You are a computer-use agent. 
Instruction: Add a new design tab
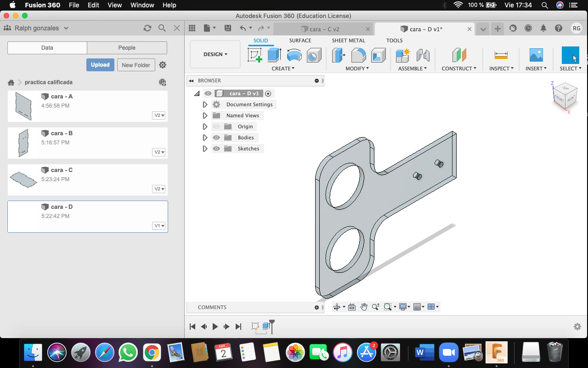tap(498, 29)
